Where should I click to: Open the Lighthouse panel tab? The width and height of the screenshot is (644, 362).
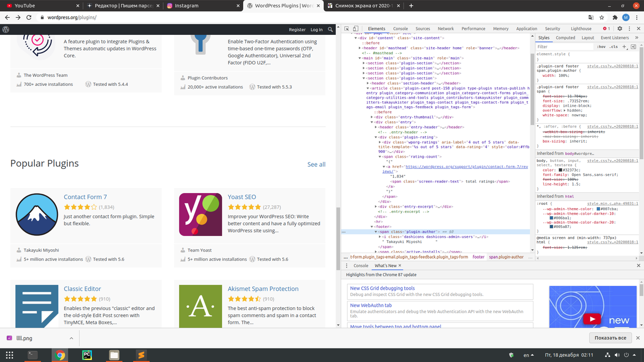pos(581,28)
